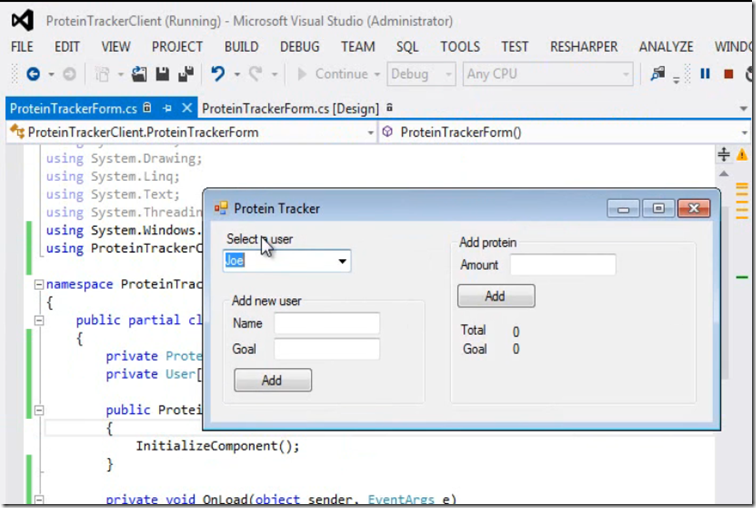This screenshot has height=508, width=756.
Task: Click the Undo arrow icon
Action: (218, 74)
